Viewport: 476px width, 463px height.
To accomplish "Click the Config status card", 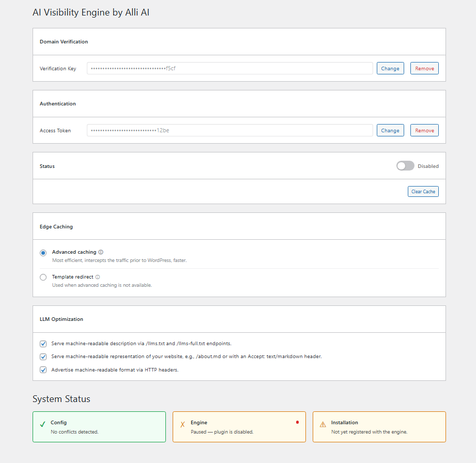I will click(x=99, y=427).
